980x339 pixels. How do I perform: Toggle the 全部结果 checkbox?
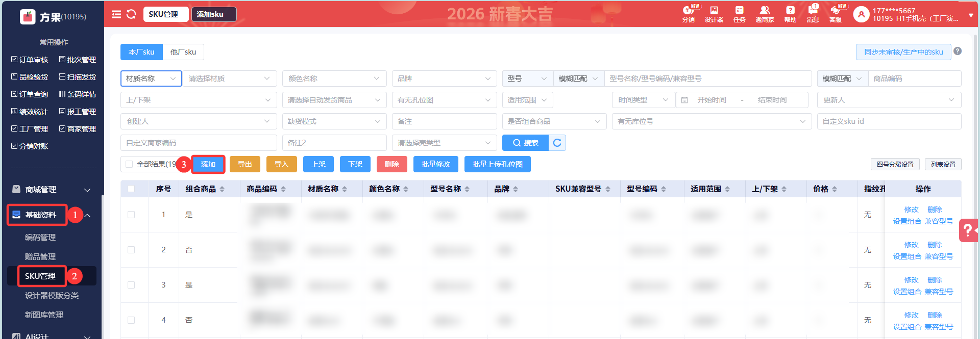pos(129,164)
